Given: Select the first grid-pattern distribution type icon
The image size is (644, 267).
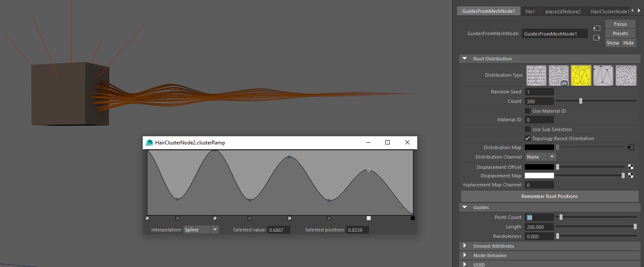Looking at the screenshot, I should pyautogui.click(x=536, y=75).
